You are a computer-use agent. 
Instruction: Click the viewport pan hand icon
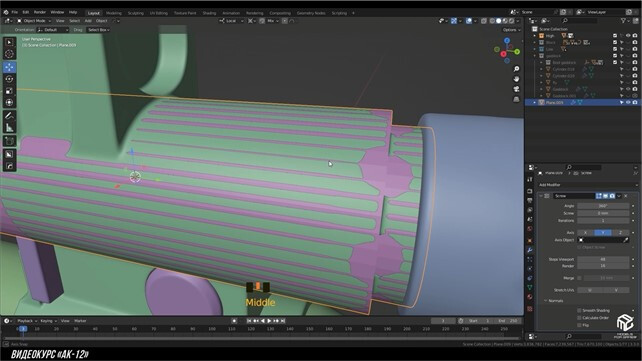point(516,79)
